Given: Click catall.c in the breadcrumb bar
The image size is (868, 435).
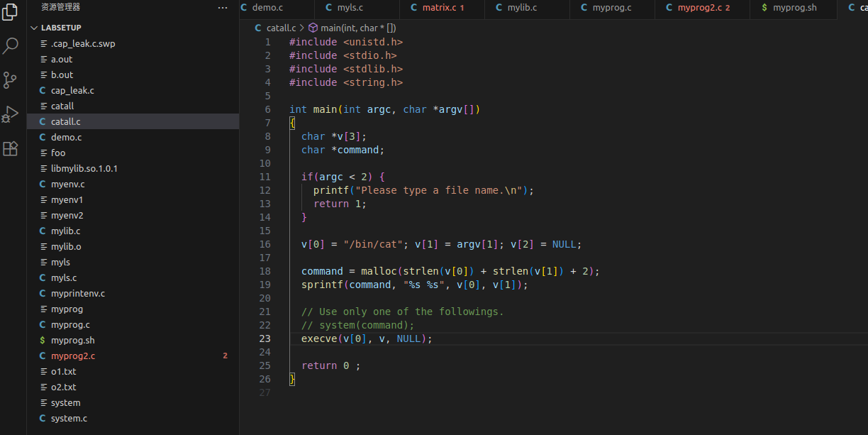Looking at the screenshot, I should [281, 28].
